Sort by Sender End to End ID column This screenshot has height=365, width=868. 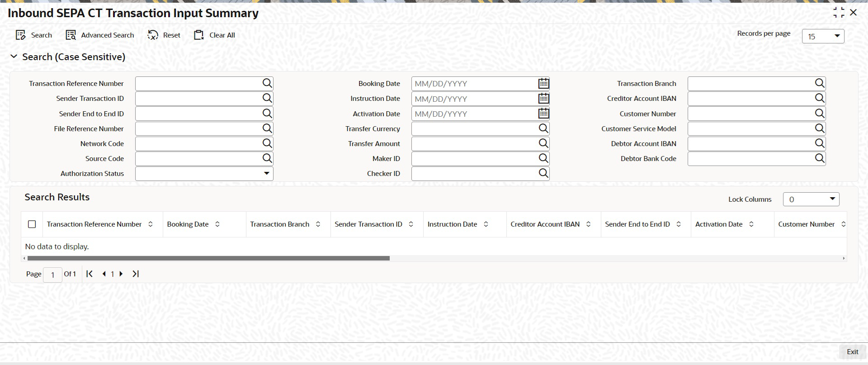tap(679, 224)
